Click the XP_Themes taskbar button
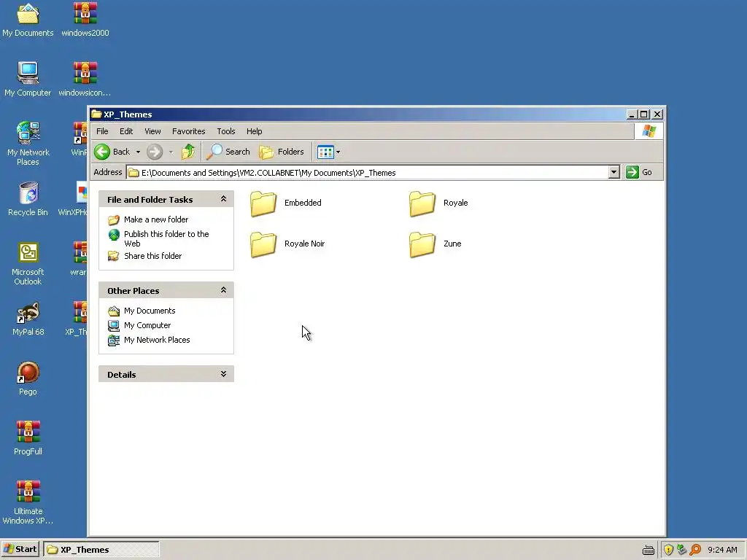747x560 pixels. [101, 550]
